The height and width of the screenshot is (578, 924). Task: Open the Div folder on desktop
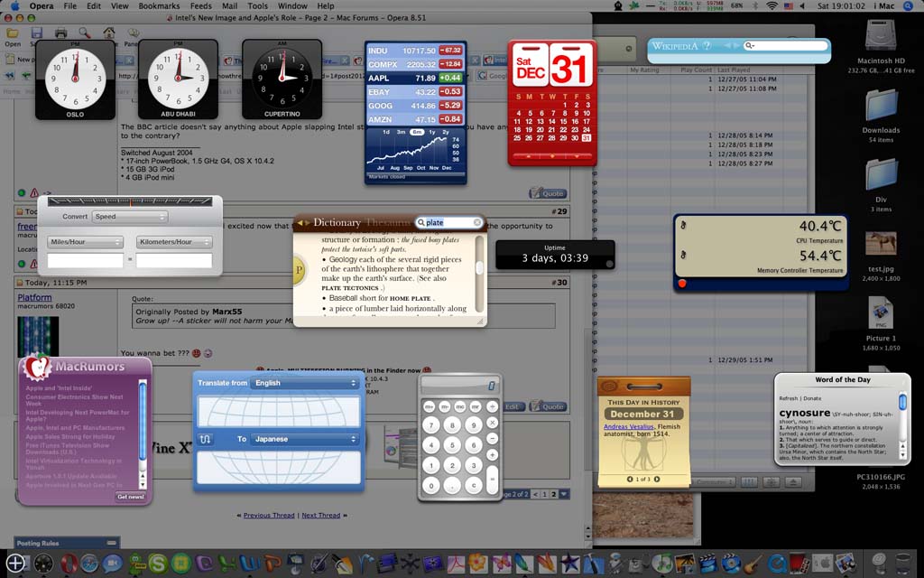[881, 176]
